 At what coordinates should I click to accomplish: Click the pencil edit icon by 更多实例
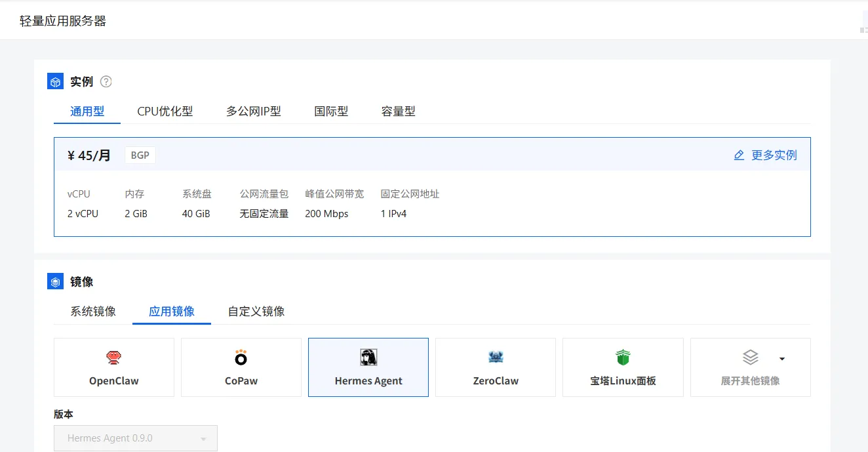tap(739, 155)
